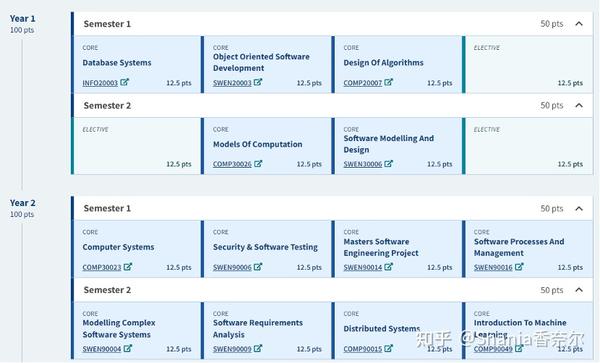Open external link icon beside SWEN90016
600x363 pixels.
[519, 267]
